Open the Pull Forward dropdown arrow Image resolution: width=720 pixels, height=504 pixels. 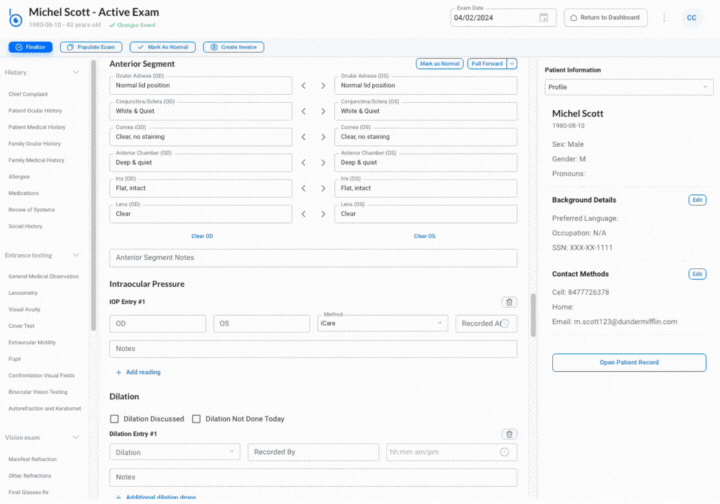pyautogui.click(x=512, y=64)
